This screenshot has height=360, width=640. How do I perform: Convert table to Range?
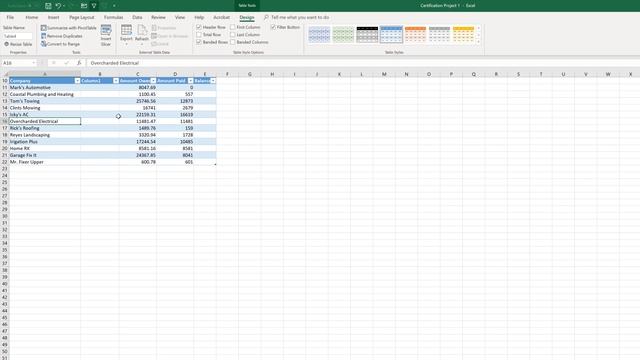[60, 44]
